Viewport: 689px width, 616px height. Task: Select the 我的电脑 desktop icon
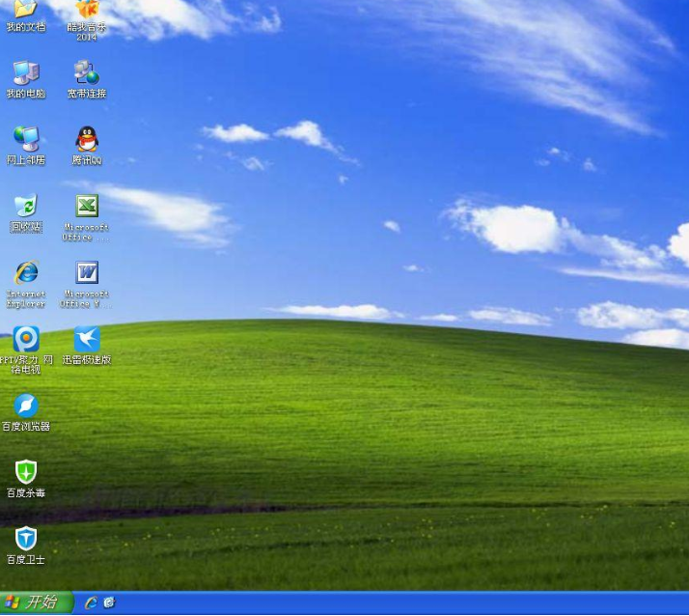pos(25,72)
